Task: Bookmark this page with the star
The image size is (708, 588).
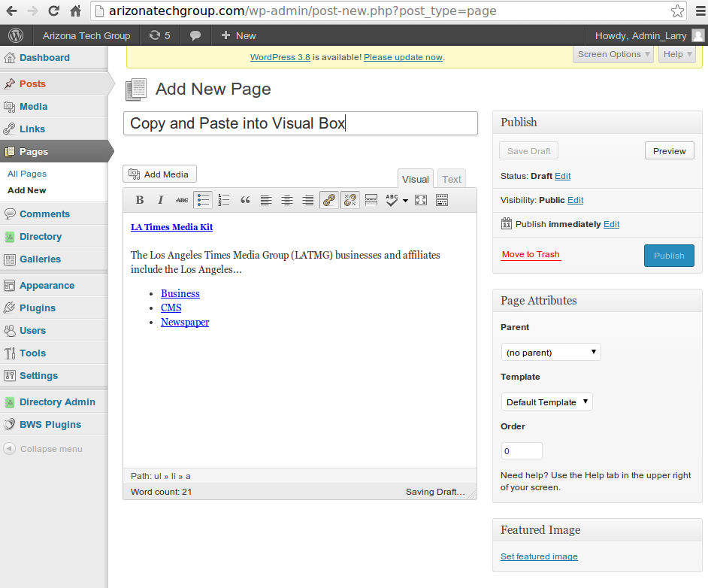Action: point(677,11)
